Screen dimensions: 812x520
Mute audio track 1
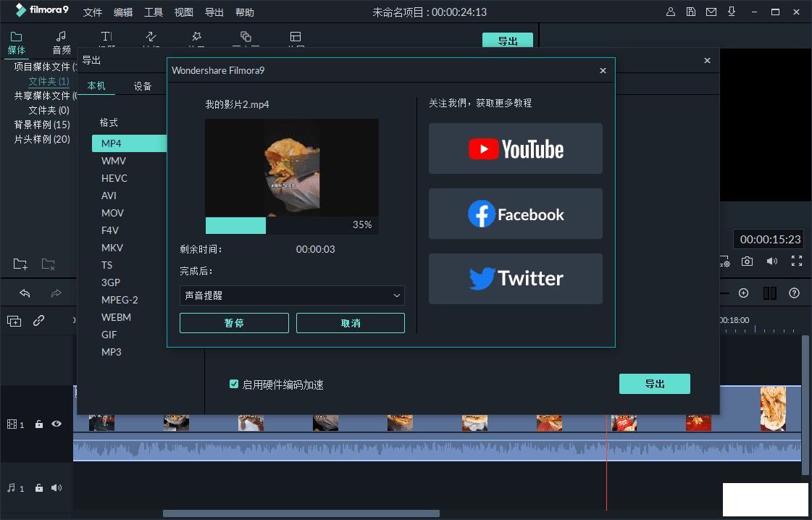point(56,488)
